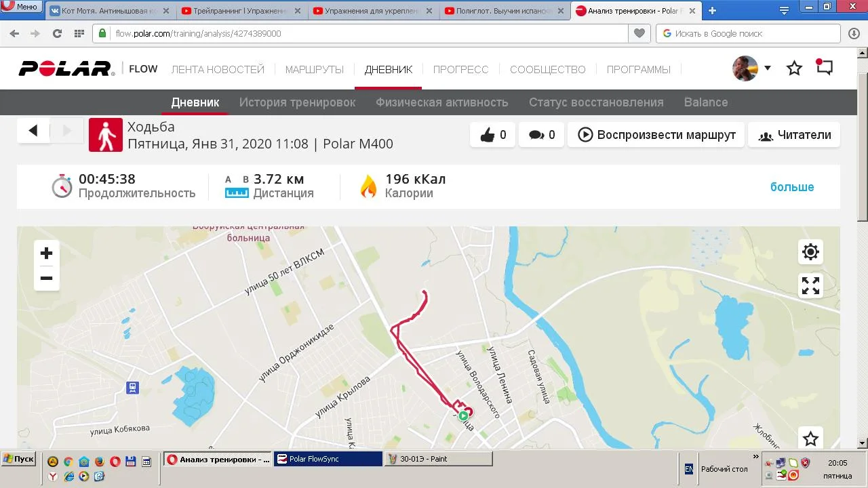
Task: Open notifications speech bubble icon
Action: (824, 67)
